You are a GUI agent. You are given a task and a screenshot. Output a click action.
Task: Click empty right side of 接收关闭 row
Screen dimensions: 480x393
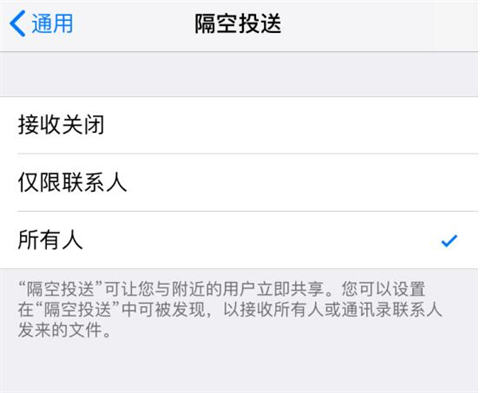point(290,125)
